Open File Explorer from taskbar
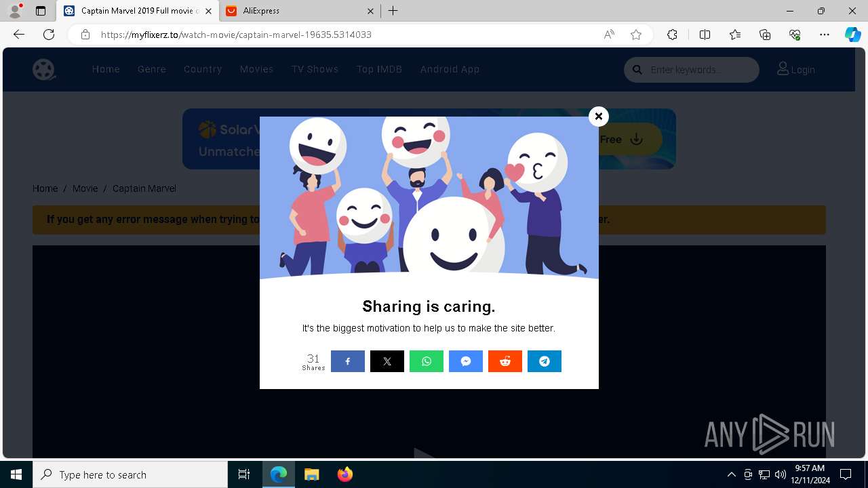868x488 pixels. [x=311, y=474]
